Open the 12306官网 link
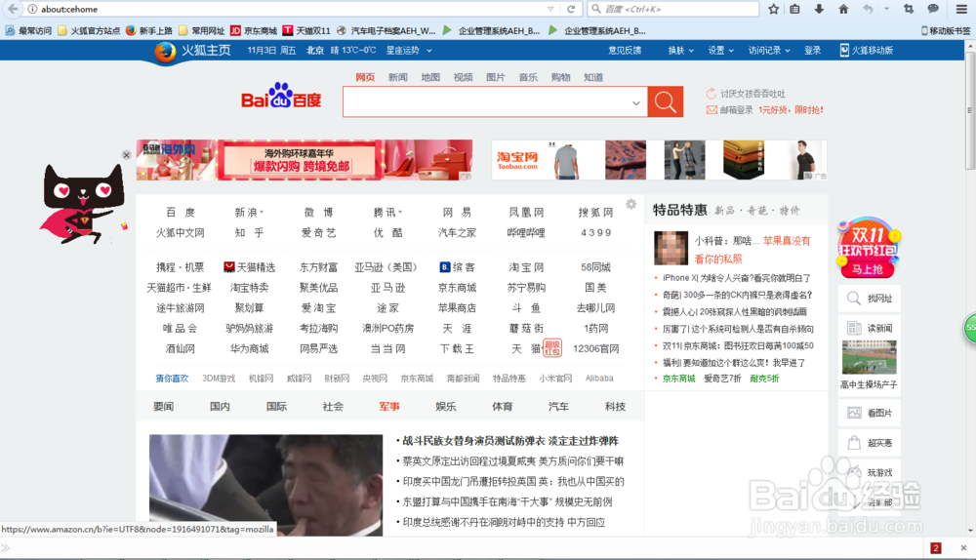Viewport: 976px width, 560px height. [595, 348]
